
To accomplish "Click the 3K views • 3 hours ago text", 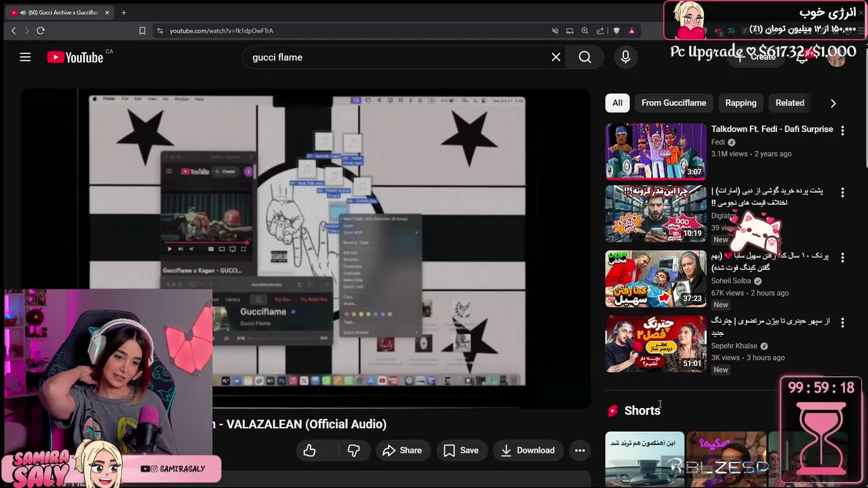I will (748, 357).
